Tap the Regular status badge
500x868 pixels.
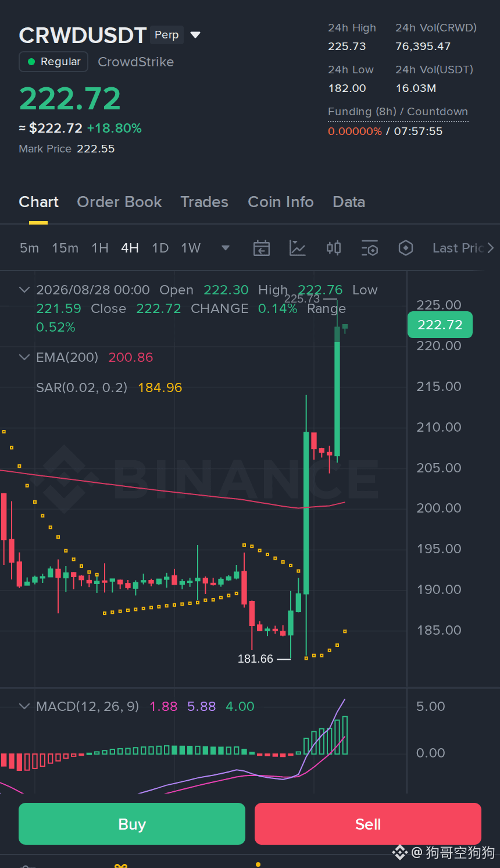[x=53, y=62]
